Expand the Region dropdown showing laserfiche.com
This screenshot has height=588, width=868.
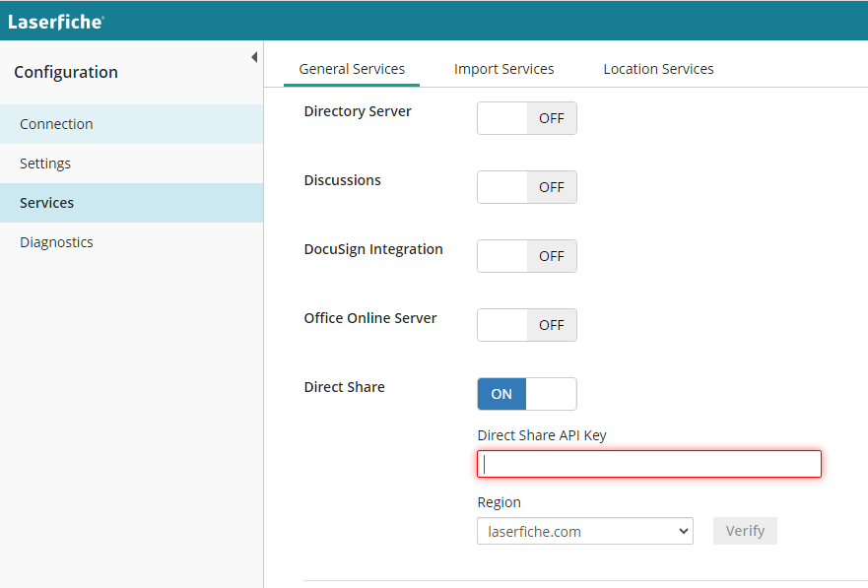(585, 532)
